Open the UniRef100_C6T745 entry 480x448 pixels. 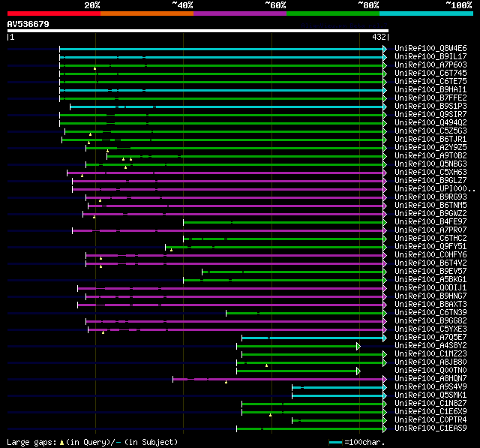[x=430, y=74]
